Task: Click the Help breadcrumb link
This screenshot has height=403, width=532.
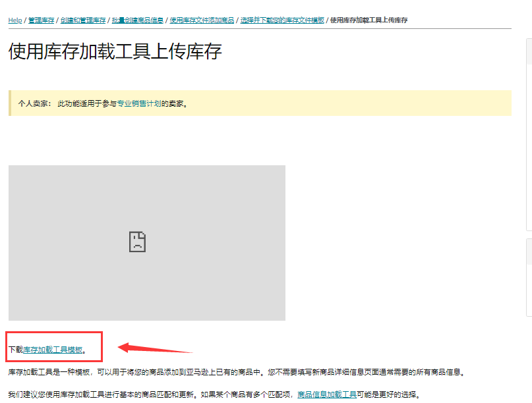Action: click(15, 20)
